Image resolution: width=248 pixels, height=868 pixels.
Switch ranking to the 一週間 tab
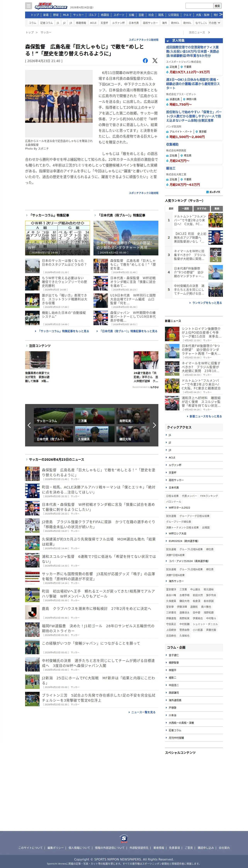(x=185, y=209)
